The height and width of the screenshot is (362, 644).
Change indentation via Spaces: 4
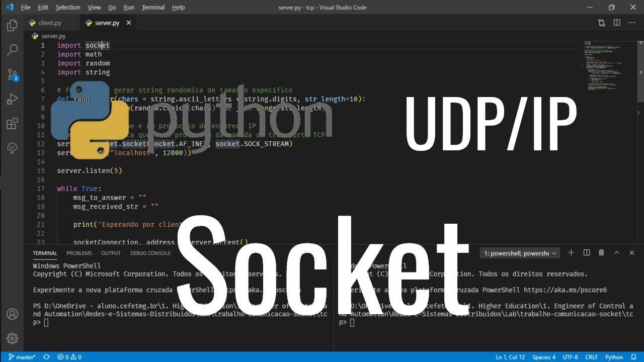[544, 357]
